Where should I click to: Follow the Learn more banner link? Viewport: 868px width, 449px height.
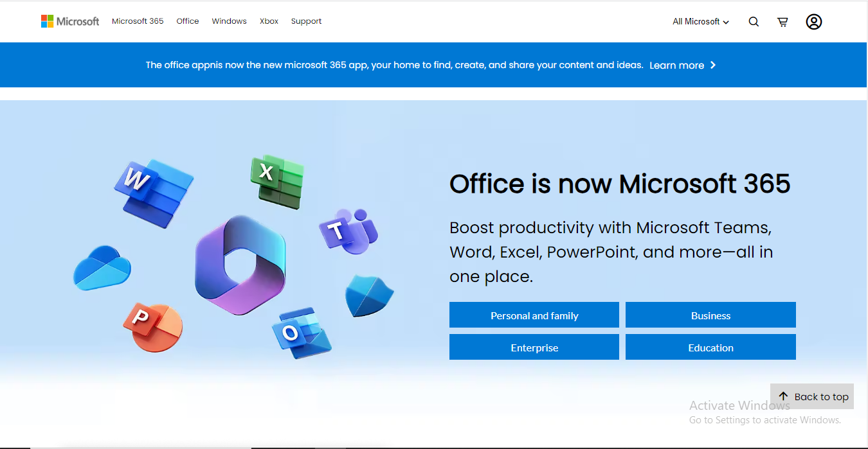676,65
